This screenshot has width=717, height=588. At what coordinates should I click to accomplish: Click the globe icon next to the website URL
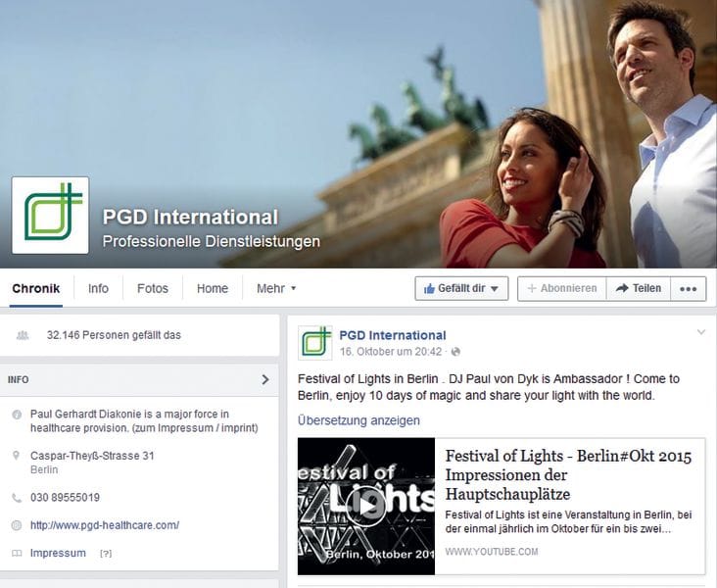click(17, 525)
